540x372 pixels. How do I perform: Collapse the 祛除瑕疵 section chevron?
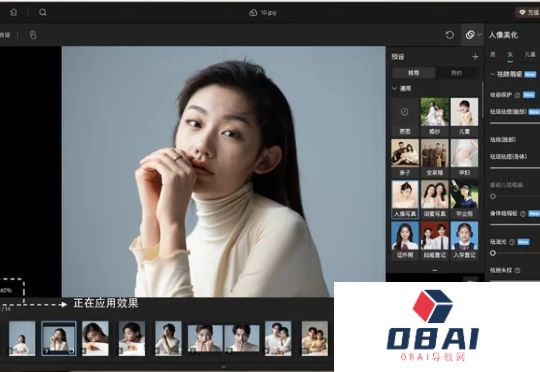(x=492, y=74)
